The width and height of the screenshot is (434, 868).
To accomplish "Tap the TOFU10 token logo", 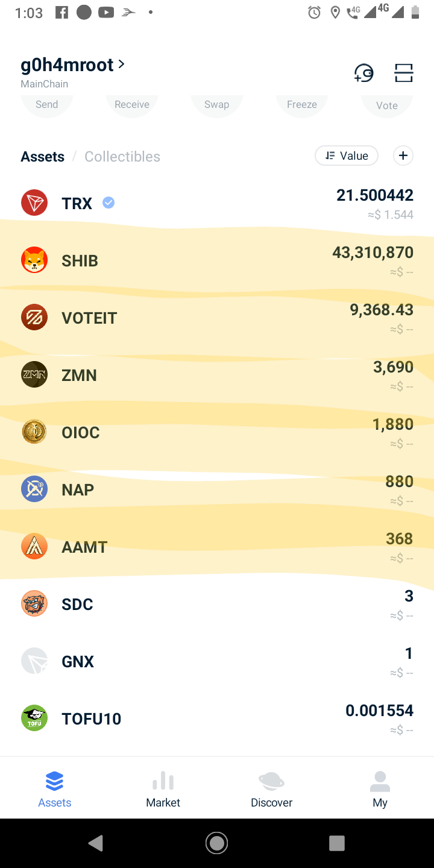I will (x=34, y=719).
